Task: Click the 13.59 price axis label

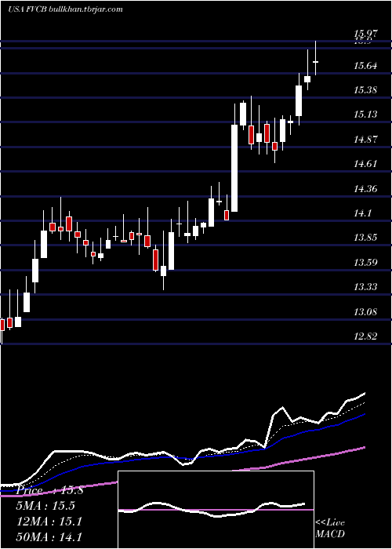Action: (366, 263)
